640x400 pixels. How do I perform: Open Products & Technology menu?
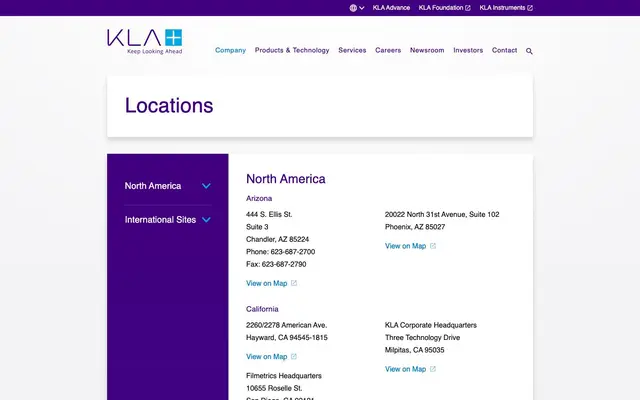(x=292, y=50)
